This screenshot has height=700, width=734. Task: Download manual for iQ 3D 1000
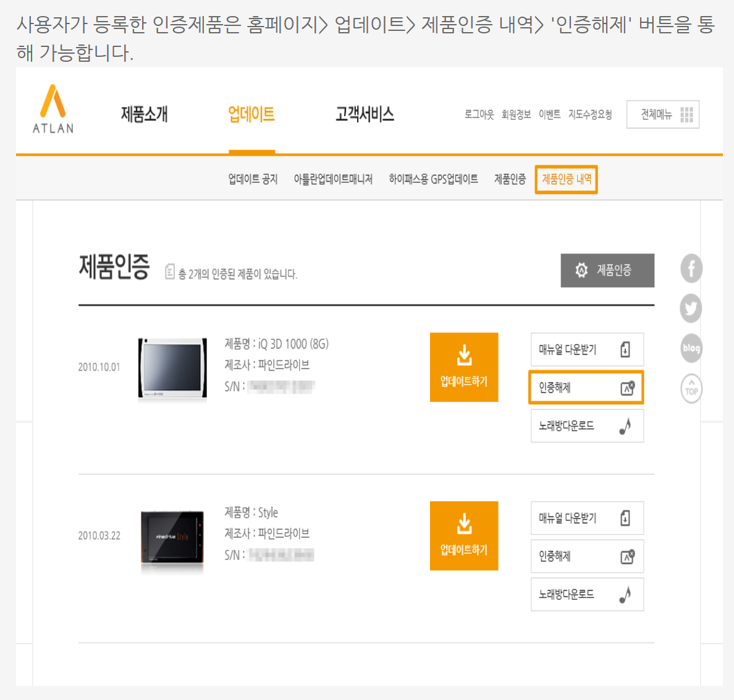point(586,350)
